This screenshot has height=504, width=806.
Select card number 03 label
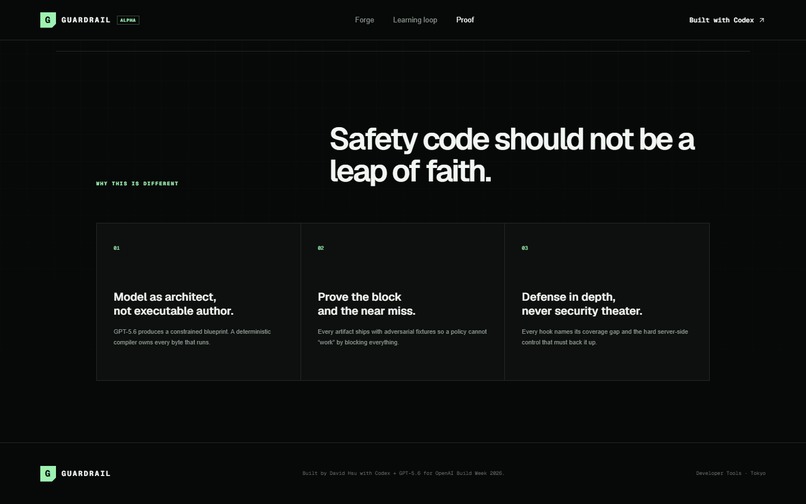525,248
